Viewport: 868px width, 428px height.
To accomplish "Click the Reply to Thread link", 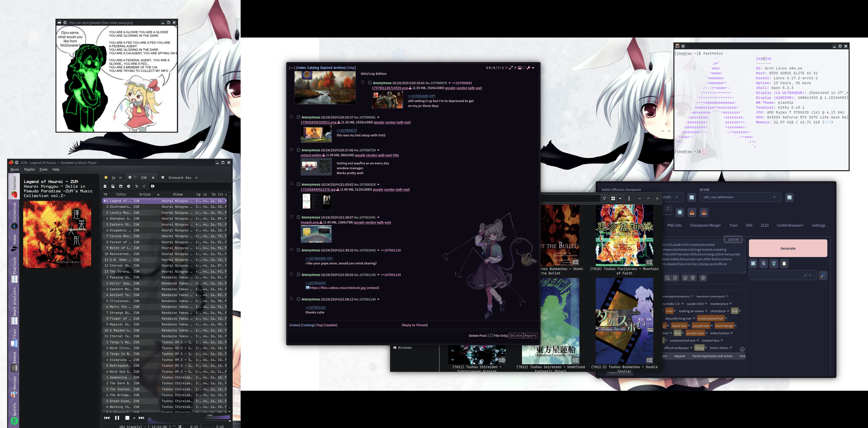I will coord(414,325).
